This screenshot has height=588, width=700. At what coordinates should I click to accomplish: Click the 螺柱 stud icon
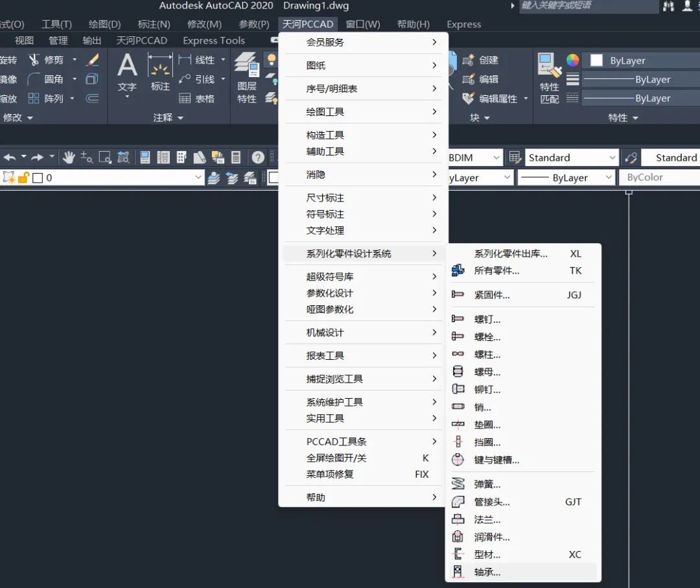tap(458, 354)
